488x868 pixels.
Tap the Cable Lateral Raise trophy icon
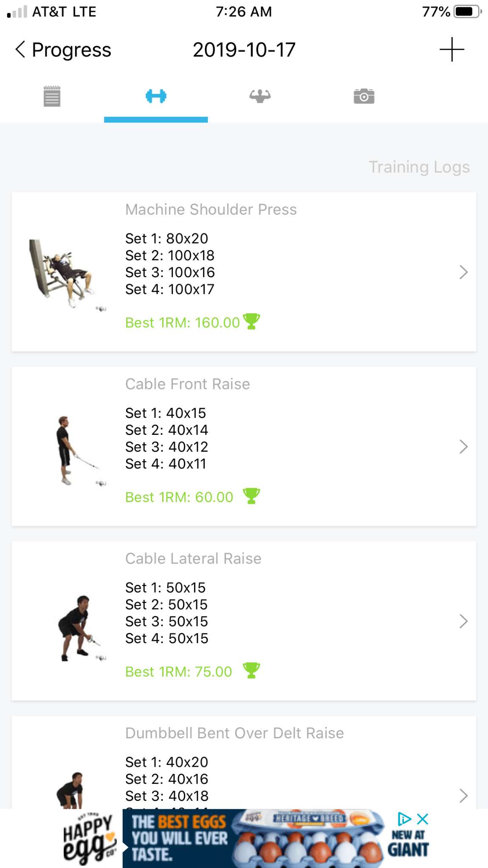point(251,671)
